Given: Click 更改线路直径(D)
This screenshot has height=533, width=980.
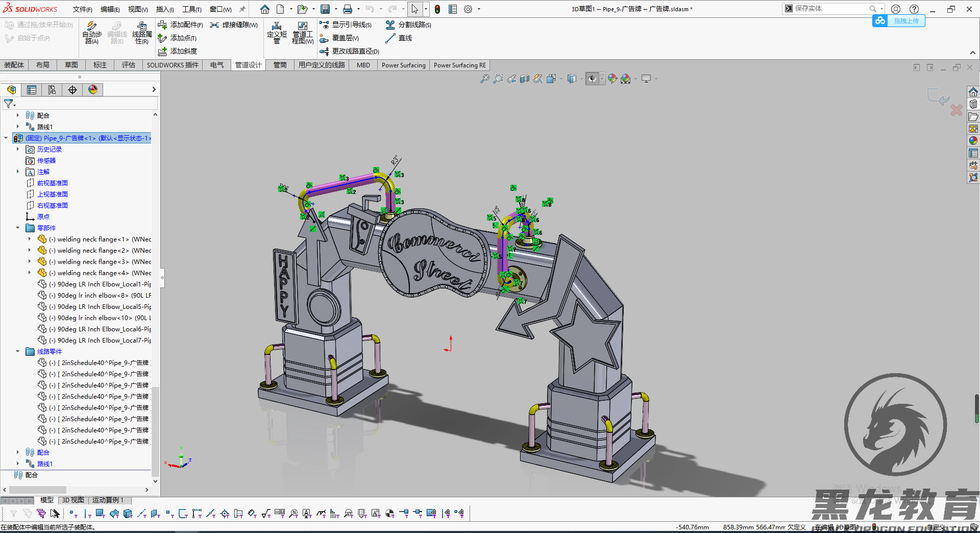Looking at the screenshot, I should pyautogui.click(x=352, y=51).
